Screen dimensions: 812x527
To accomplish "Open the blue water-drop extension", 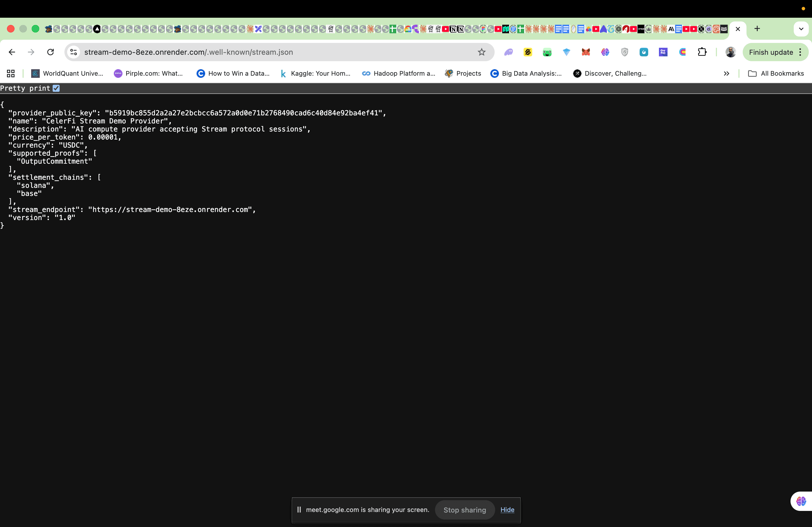I will click(x=644, y=52).
